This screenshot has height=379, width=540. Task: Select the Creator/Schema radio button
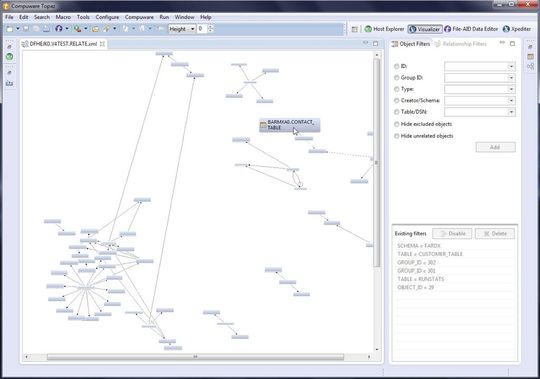397,101
